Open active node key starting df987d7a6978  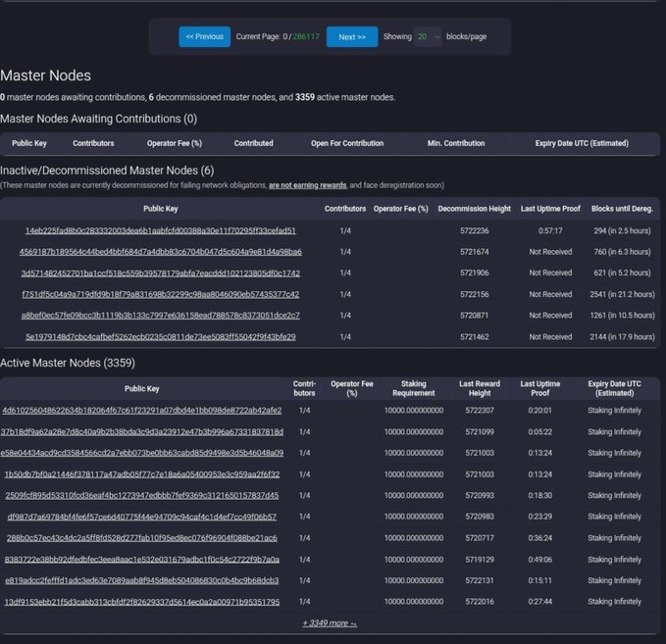[x=142, y=518]
